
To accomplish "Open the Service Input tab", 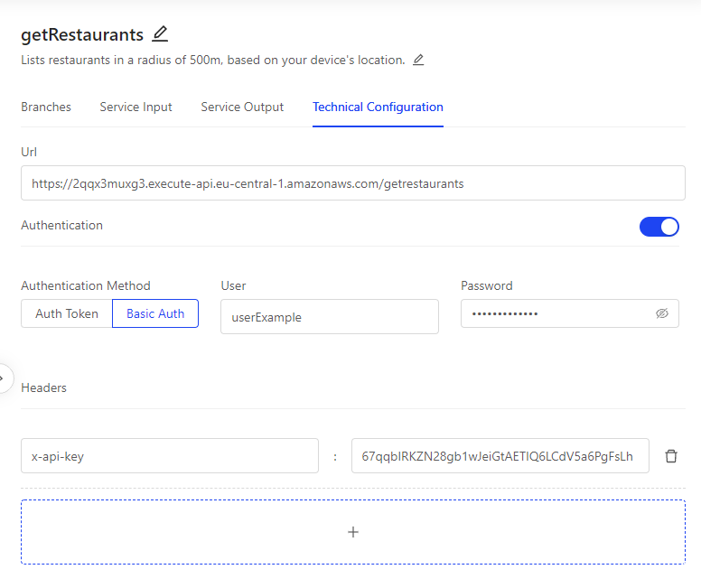I will (136, 107).
